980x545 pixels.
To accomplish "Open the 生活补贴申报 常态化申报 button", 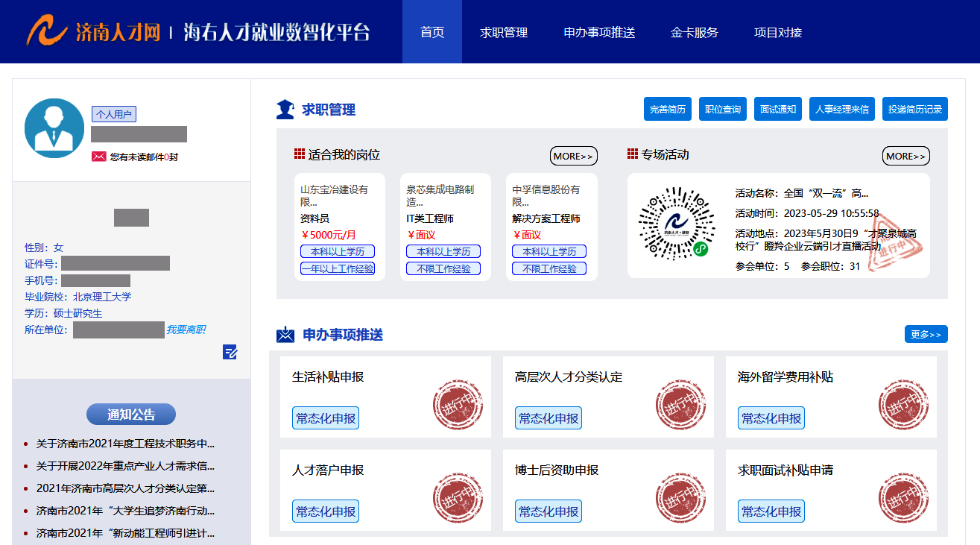I will tap(326, 418).
